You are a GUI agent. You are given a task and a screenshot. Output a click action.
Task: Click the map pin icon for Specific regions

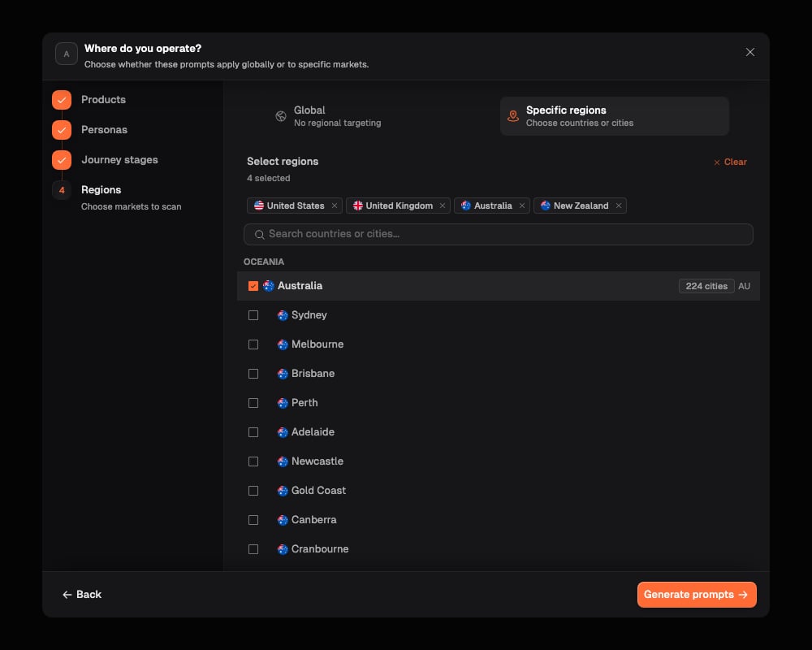[x=512, y=116]
